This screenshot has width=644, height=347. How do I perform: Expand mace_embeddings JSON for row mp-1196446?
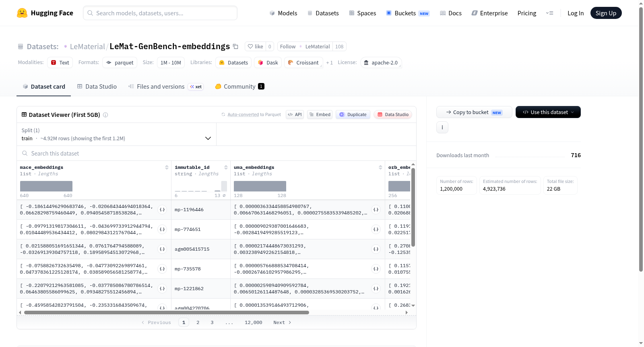[x=162, y=210]
